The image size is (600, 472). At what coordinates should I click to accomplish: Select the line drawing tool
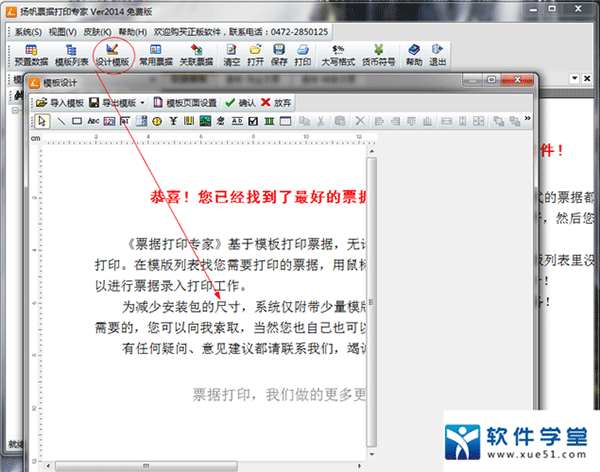coord(61,121)
